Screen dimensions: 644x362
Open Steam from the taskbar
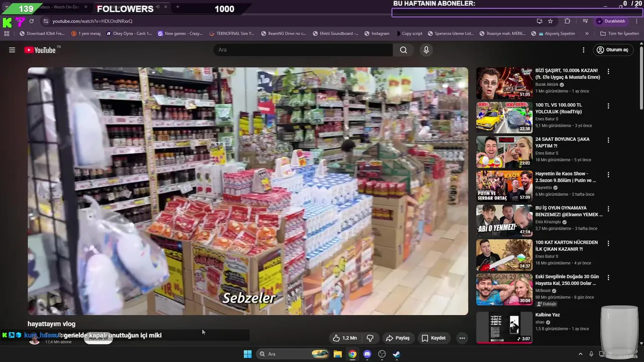[396, 354]
